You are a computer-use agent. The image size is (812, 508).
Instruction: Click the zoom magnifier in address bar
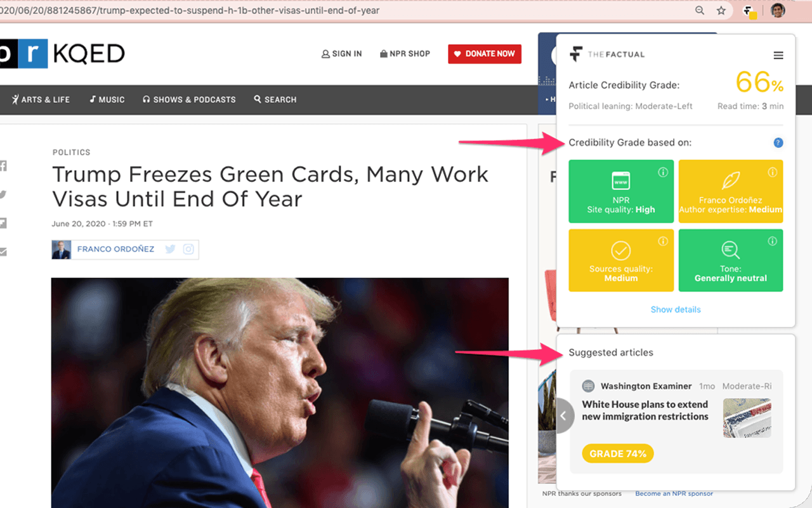tap(700, 10)
